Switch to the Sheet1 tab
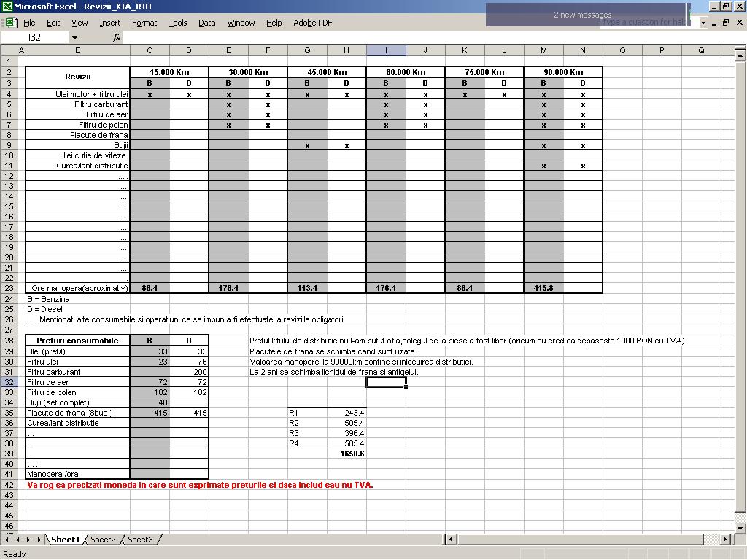The width and height of the screenshot is (747, 560). tap(65, 540)
